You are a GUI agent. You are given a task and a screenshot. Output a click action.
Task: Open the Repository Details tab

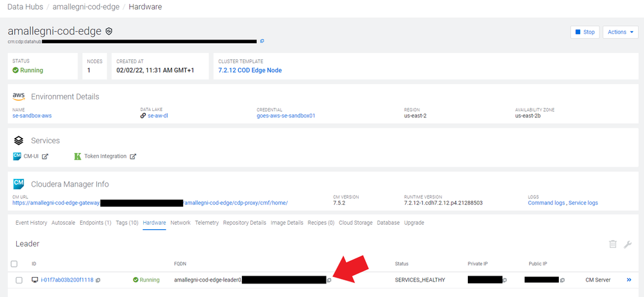pyautogui.click(x=245, y=223)
